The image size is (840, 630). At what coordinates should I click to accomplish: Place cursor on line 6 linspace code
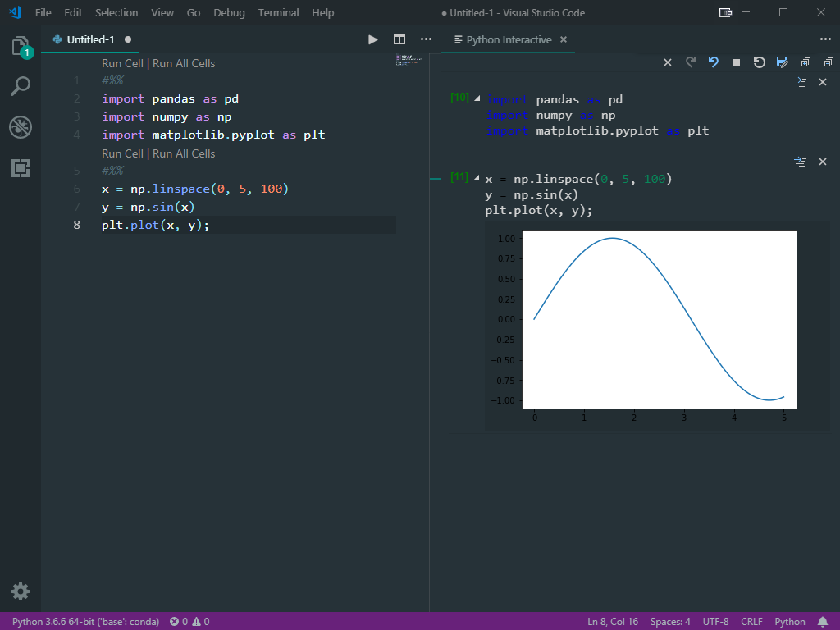[x=195, y=189]
